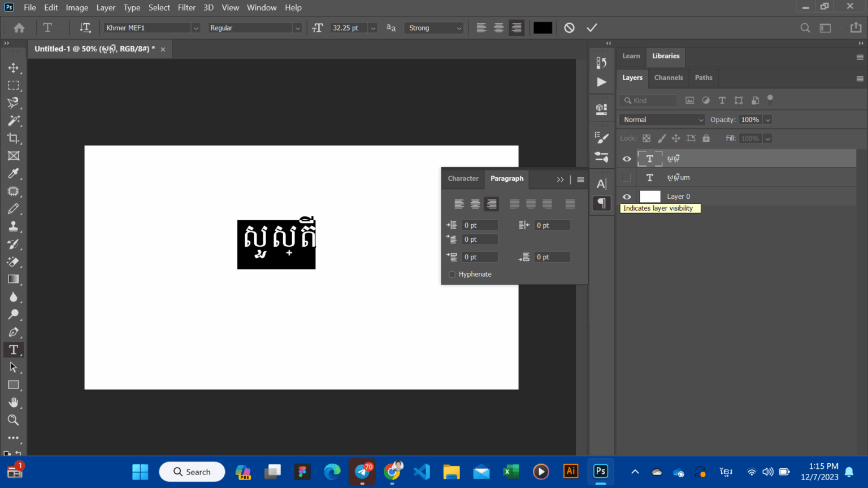
Task: Commit the current text edit
Action: (592, 27)
